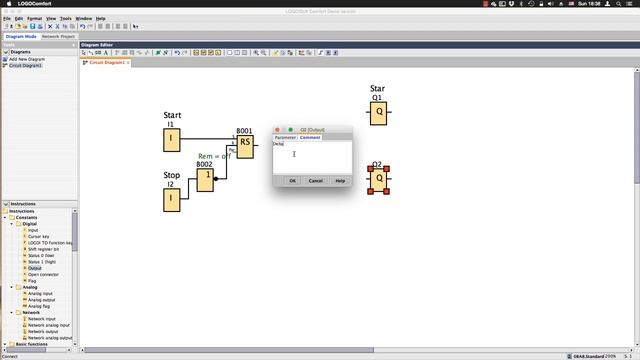Click Cancel in the Q2 Output dialog

point(316,181)
